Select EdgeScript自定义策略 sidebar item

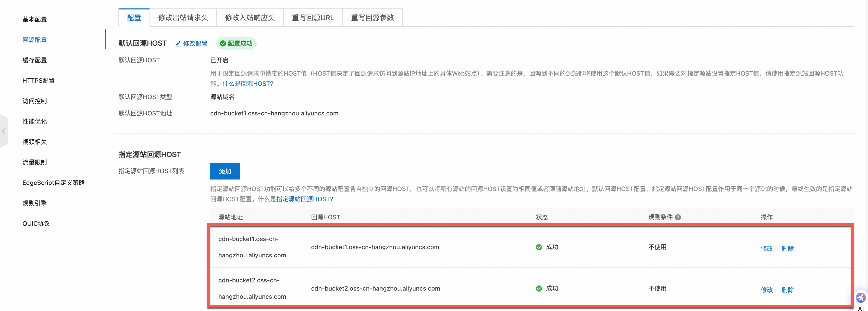(x=54, y=183)
